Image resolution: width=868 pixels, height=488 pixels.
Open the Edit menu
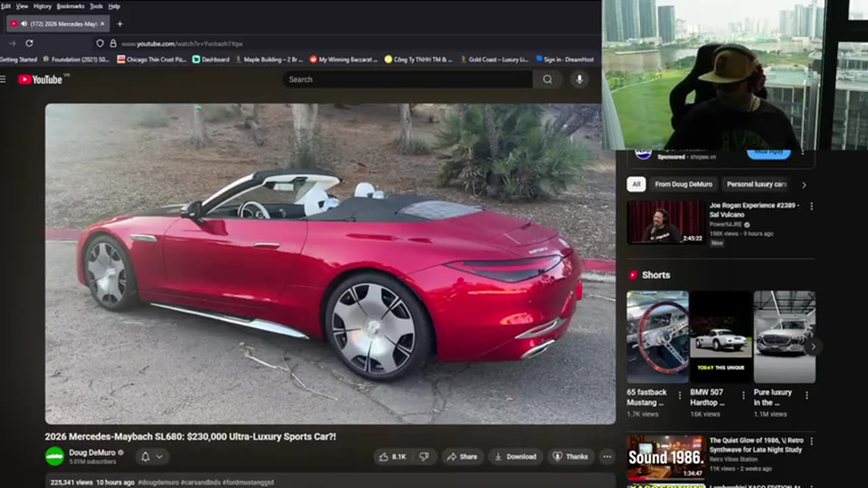(5, 6)
